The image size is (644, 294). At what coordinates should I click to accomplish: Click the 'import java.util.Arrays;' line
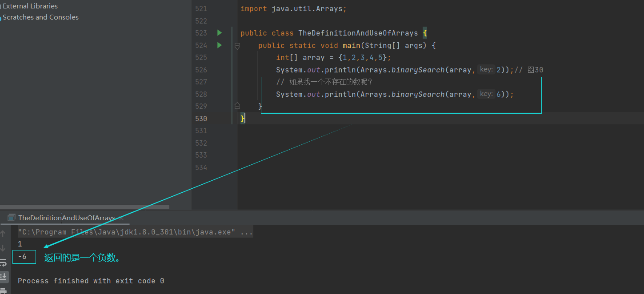[x=293, y=9]
